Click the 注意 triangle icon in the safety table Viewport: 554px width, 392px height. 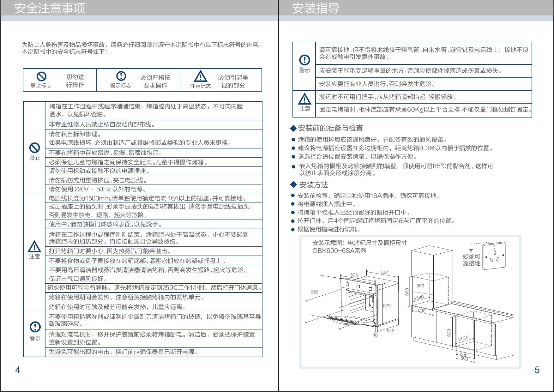click(34, 246)
